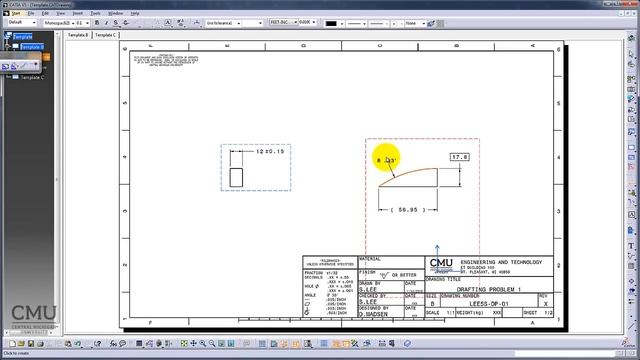Image resolution: width=640 pixels, height=360 pixels.
Task: Click the Save icon
Action: click(x=31, y=344)
